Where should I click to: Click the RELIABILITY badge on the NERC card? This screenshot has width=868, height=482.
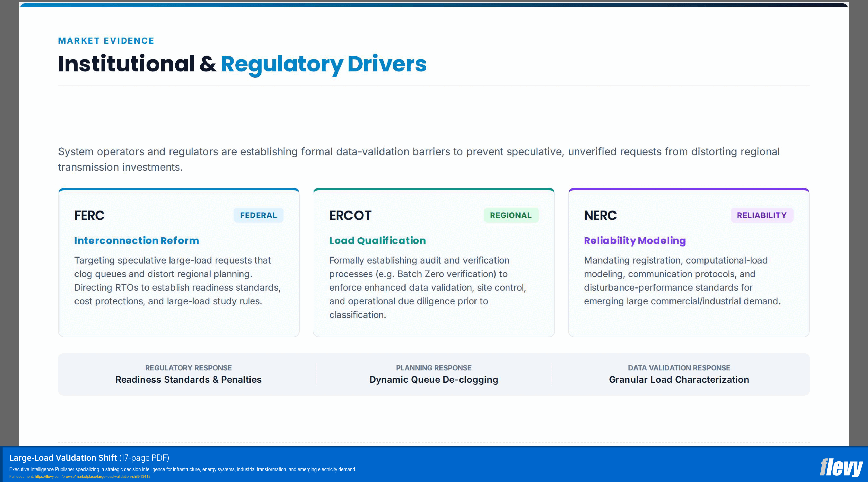click(x=762, y=215)
